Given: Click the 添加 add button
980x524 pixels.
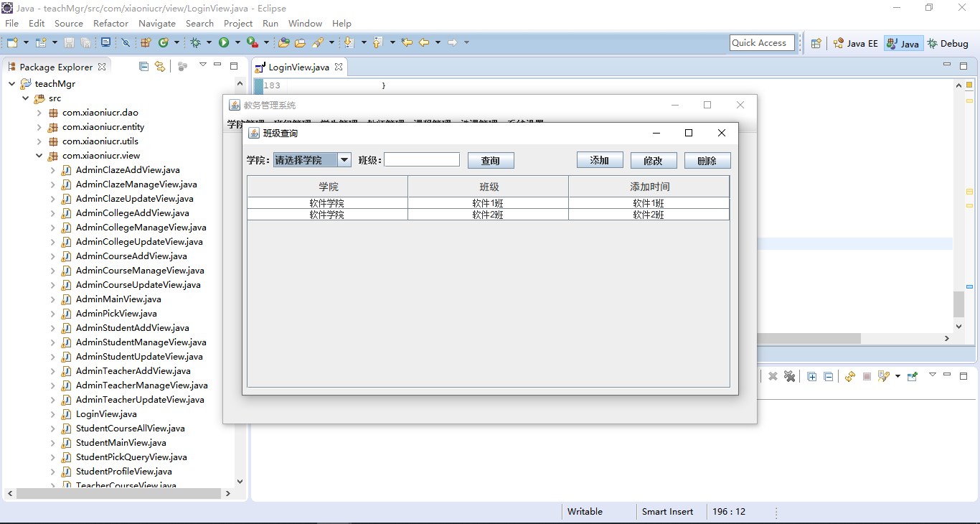Looking at the screenshot, I should tap(600, 160).
